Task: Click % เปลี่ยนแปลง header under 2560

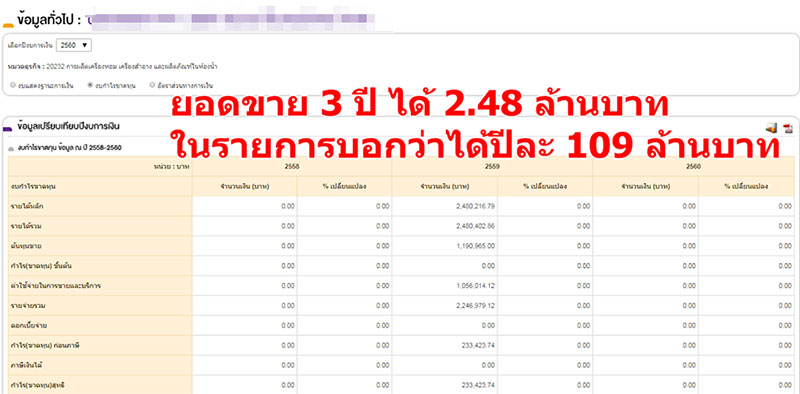Action: (x=746, y=187)
